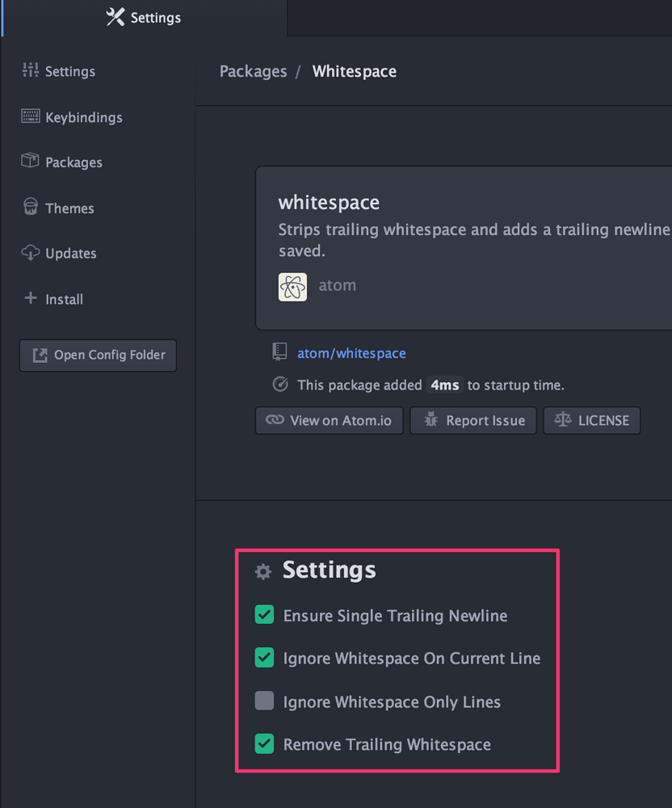
Task: Click View on Atom.io button
Action: pos(329,420)
